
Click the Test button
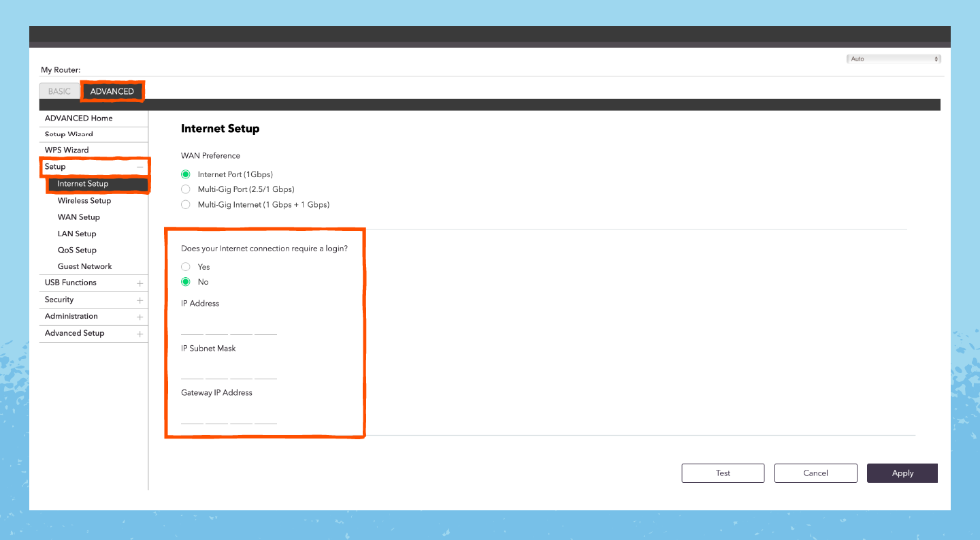click(x=723, y=473)
